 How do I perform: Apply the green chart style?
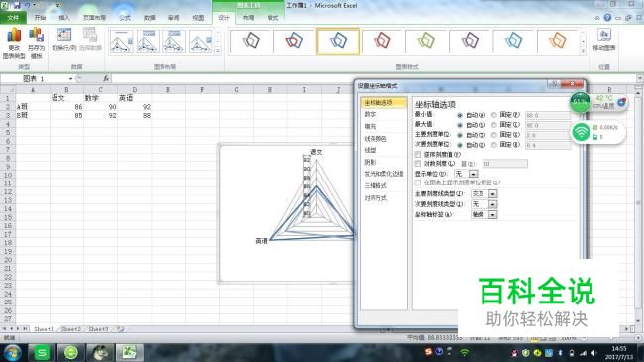[x=426, y=41]
